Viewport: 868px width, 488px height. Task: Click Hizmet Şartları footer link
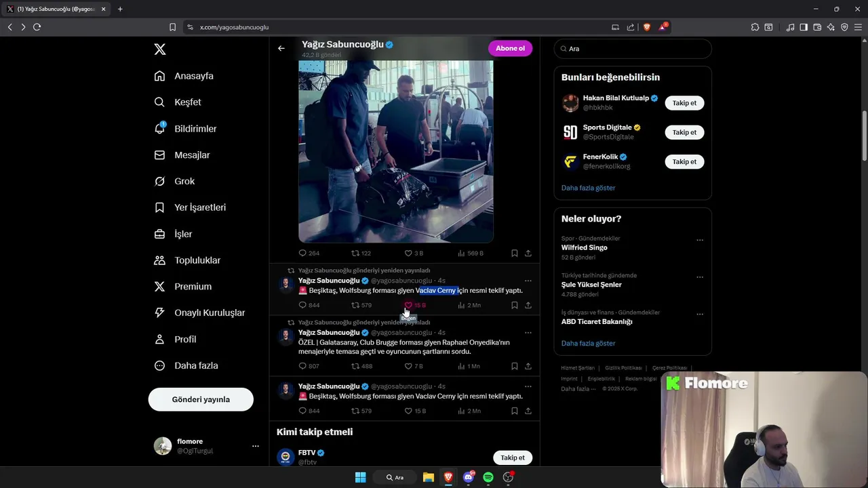[x=578, y=368]
